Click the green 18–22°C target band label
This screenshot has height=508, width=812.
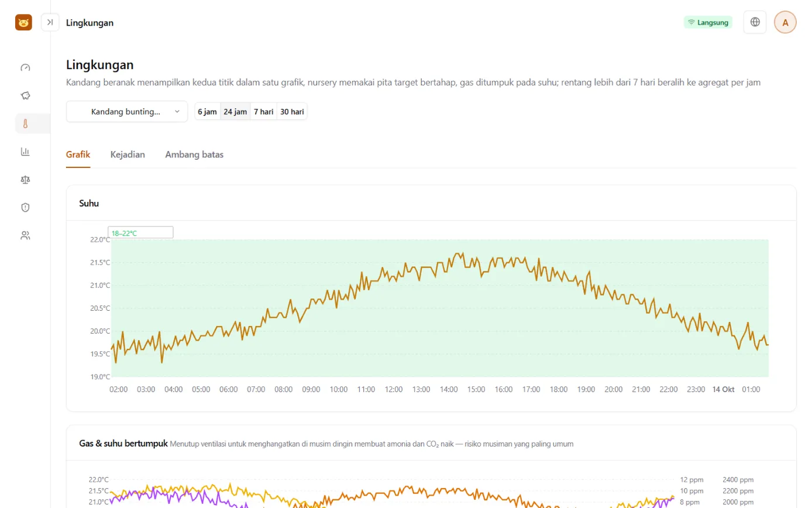coord(124,234)
